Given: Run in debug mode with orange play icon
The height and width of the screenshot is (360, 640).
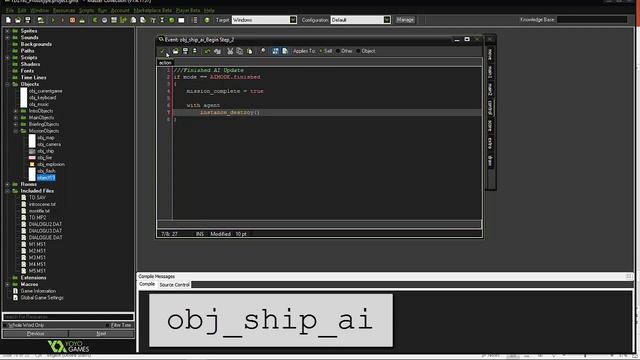Looking at the screenshot, I should (62, 20).
